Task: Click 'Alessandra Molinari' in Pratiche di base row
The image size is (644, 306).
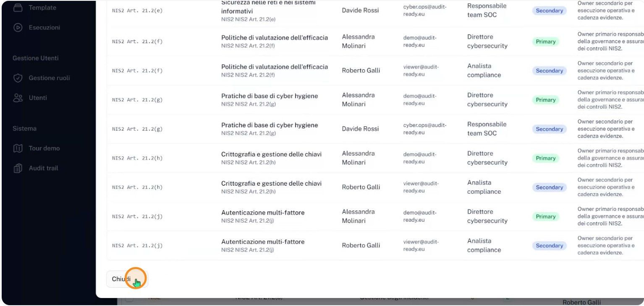Action: (x=359, y=99)
